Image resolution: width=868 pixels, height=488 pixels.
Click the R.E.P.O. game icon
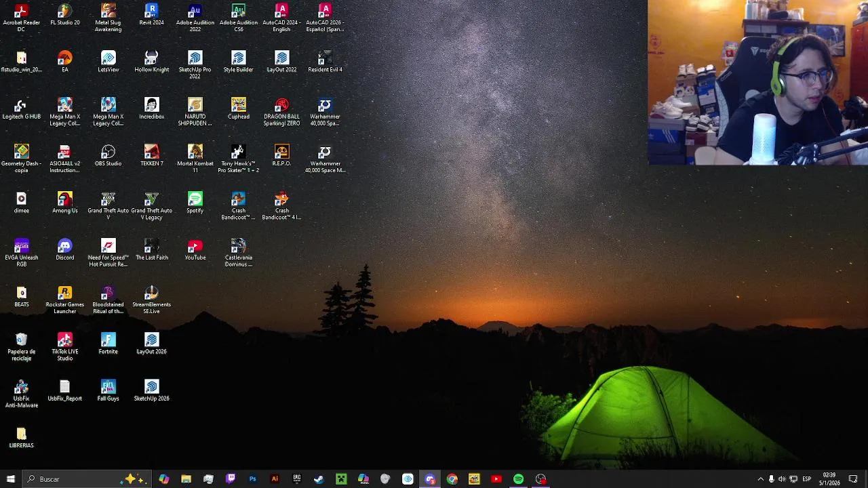(281, 156)
